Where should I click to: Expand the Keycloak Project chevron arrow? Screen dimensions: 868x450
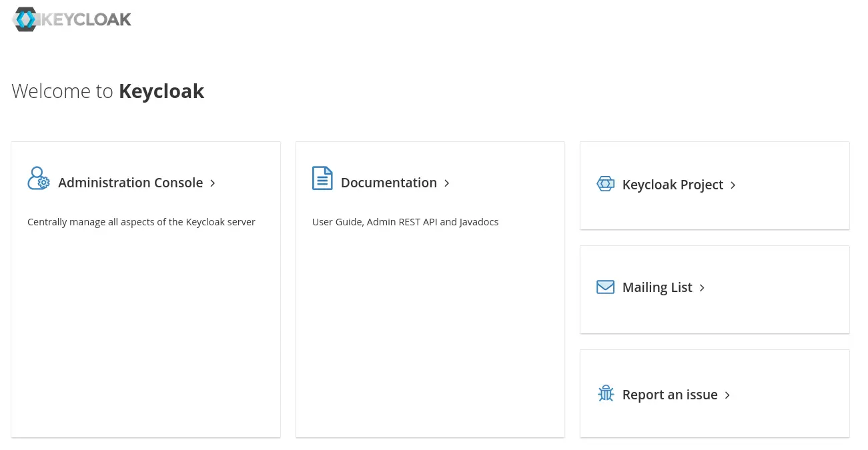(733, 185)
